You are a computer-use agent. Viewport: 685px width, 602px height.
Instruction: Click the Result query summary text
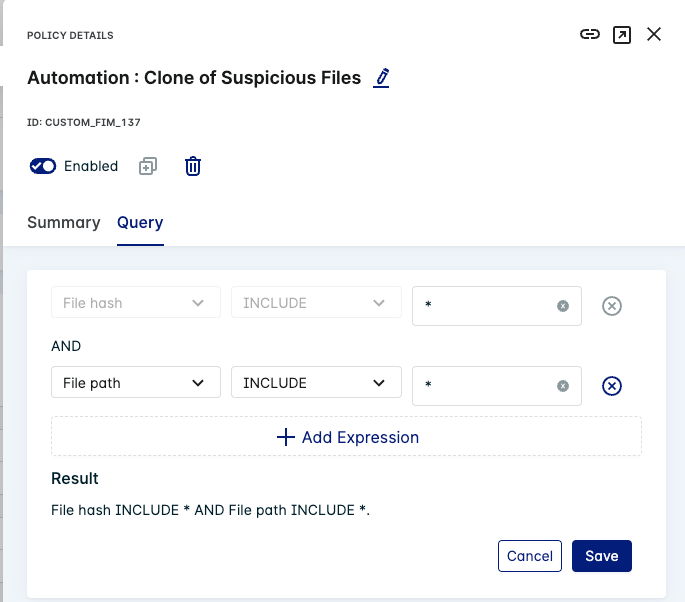click(x=210, y=510)
